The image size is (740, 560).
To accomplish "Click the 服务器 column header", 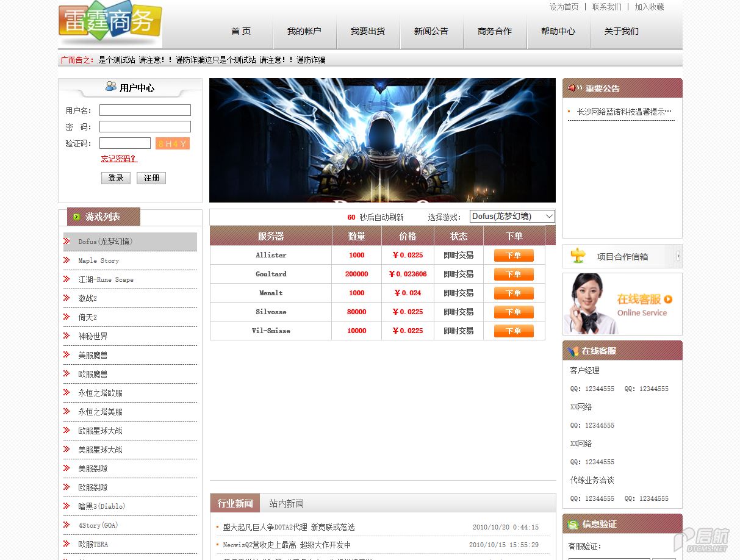I will 271,236.
